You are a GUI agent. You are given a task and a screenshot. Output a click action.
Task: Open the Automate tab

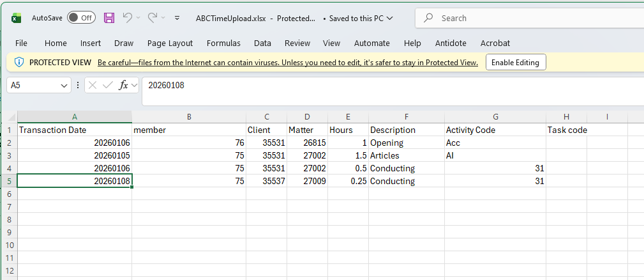pos(371,43)
